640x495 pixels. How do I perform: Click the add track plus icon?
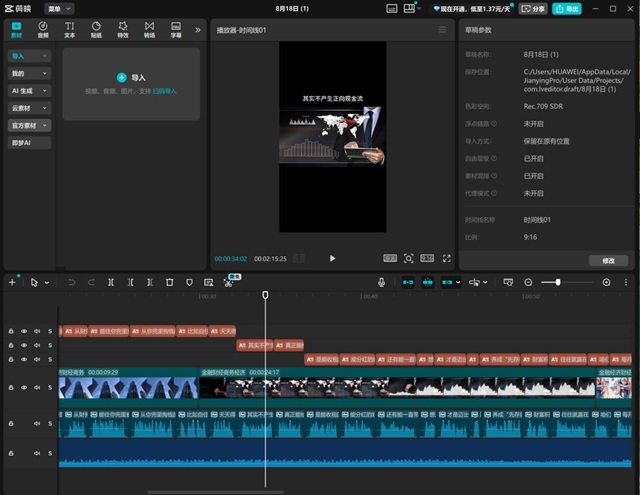(12, 282)
